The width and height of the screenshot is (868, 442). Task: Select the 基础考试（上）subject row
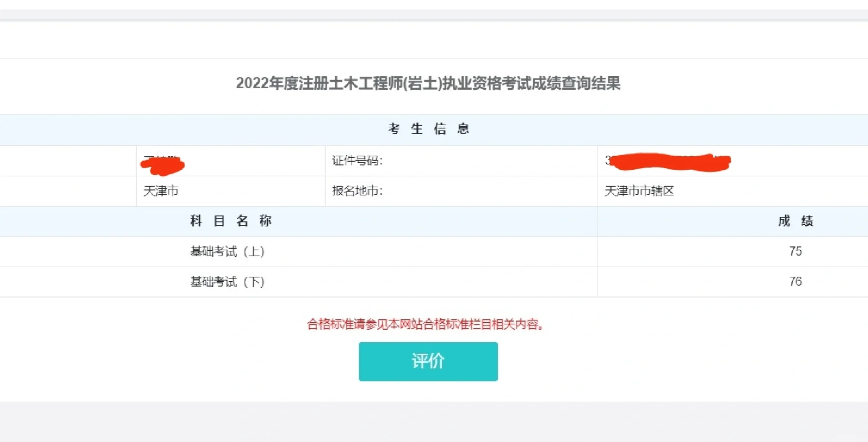click(228, 251)
